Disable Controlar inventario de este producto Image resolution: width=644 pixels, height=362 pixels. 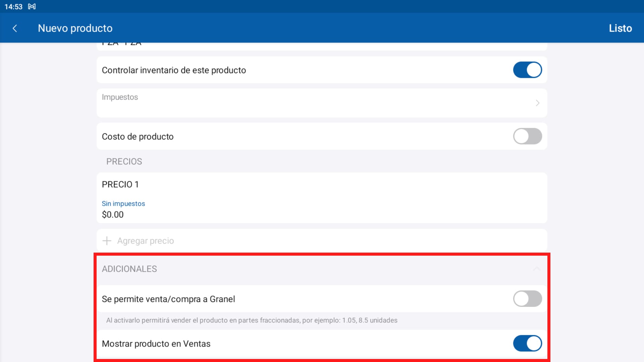(527, 70)
